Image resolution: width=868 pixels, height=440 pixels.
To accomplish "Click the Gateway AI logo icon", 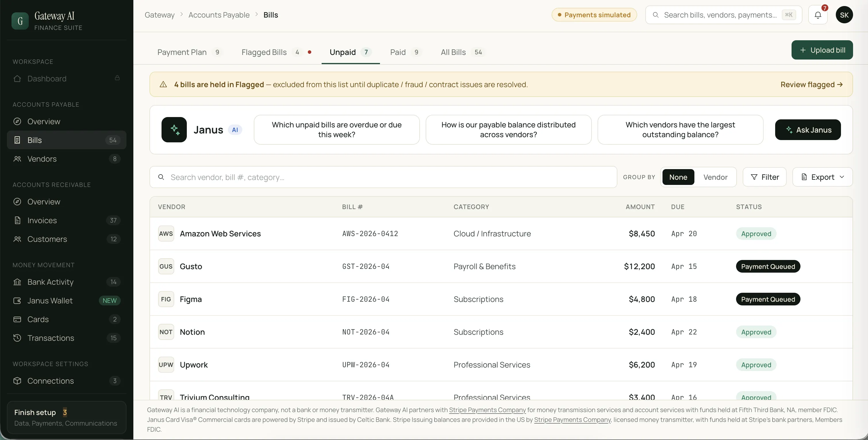I will [20, 21].
